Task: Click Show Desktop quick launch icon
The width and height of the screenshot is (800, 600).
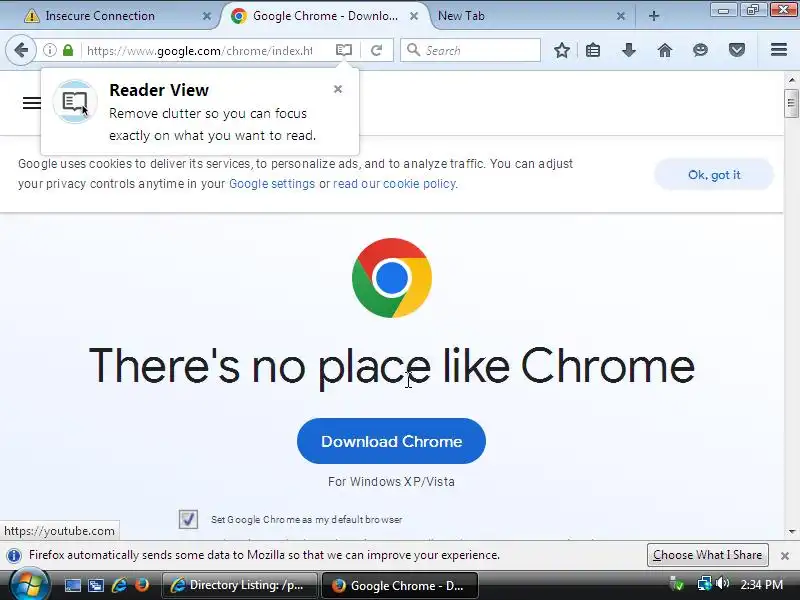Action: click(72, 585)
